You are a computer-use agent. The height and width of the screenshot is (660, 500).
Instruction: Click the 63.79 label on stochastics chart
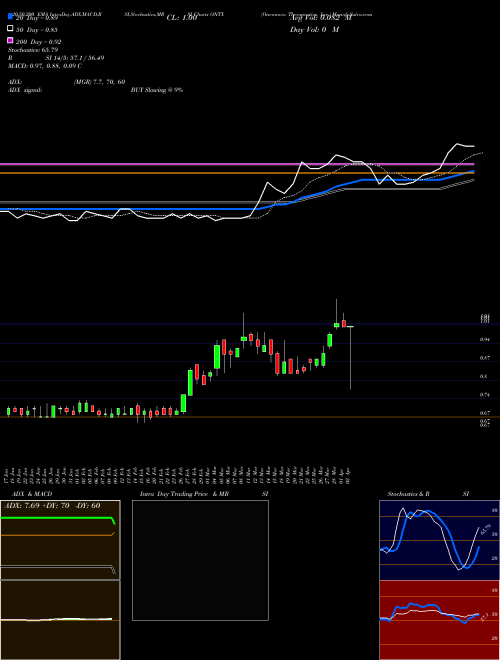[x=485, y=529]
